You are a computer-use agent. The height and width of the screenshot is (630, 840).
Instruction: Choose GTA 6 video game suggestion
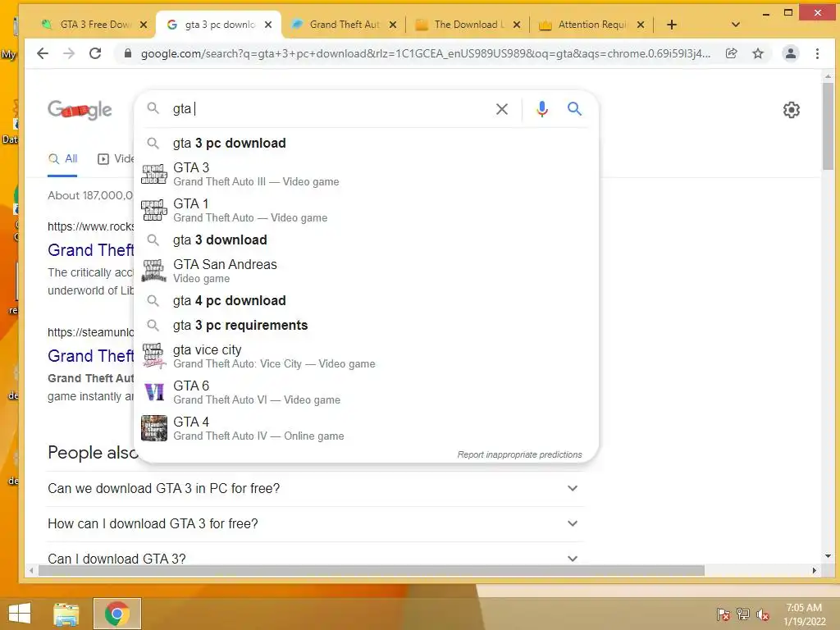(366, 392)
